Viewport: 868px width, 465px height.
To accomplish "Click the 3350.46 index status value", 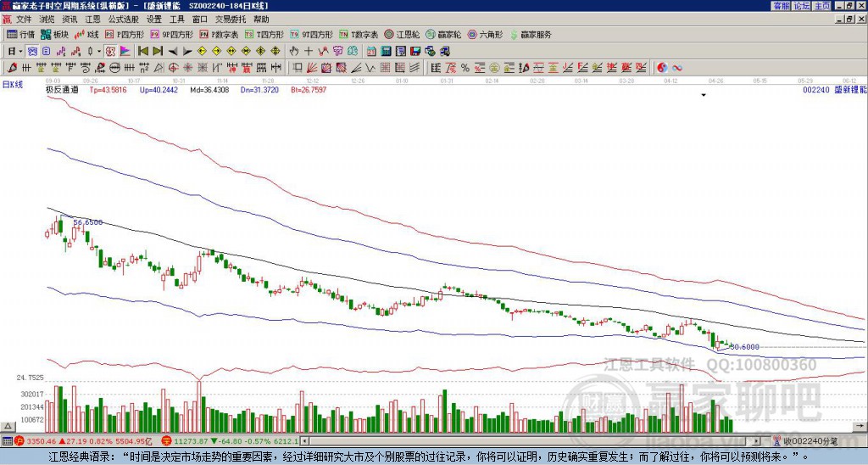I will (x=42, y=441).
